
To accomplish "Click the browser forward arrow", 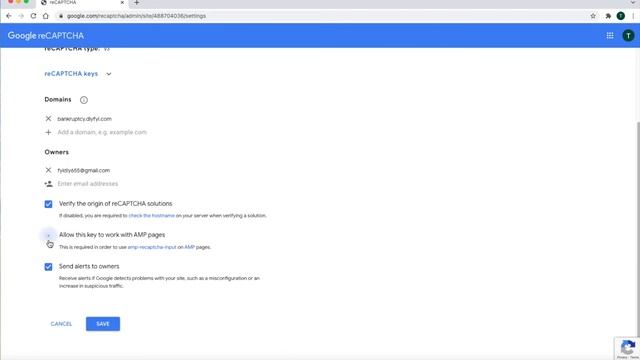I will (x=21, y=16).
